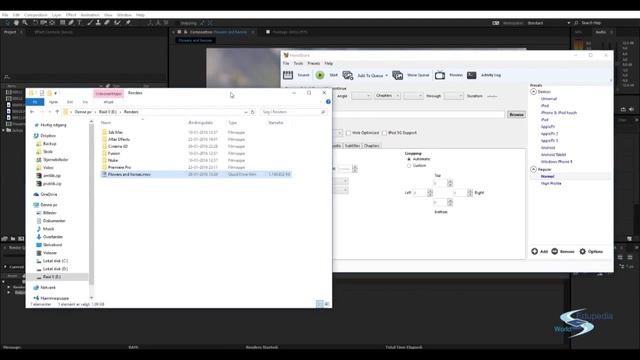Select the Puppet Pin tool in After Effects

click(x=128, y=23)
